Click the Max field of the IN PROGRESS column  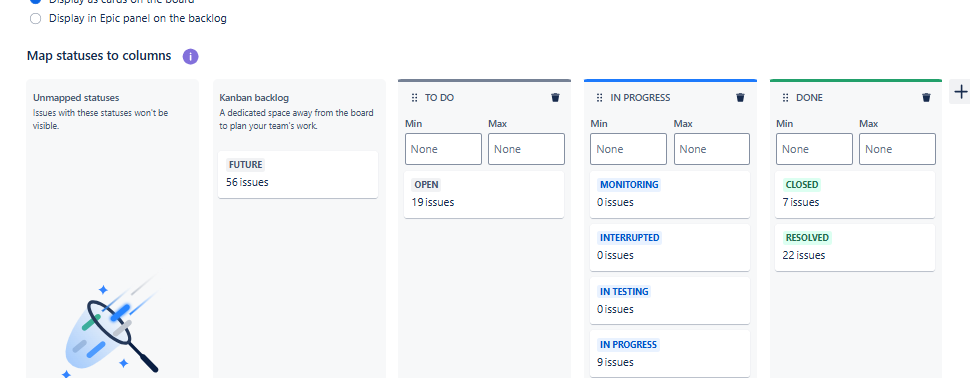[x=712, y=149]
